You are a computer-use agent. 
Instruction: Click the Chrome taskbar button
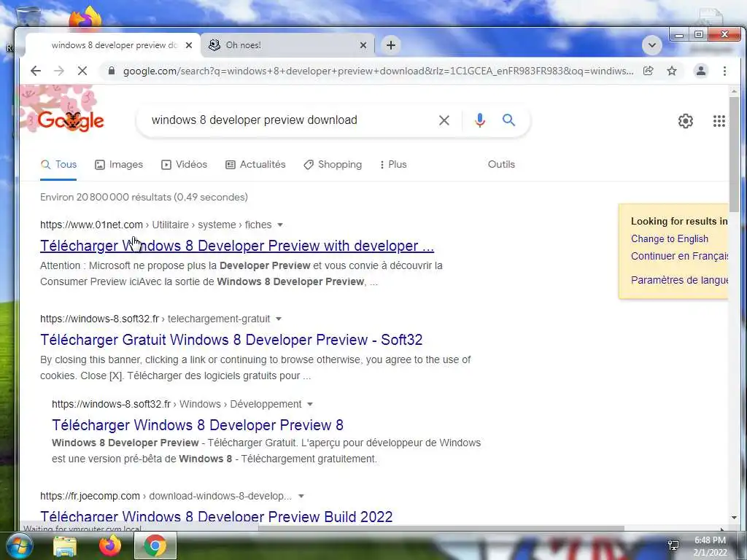pyautogui.click(x=155, y=545)
